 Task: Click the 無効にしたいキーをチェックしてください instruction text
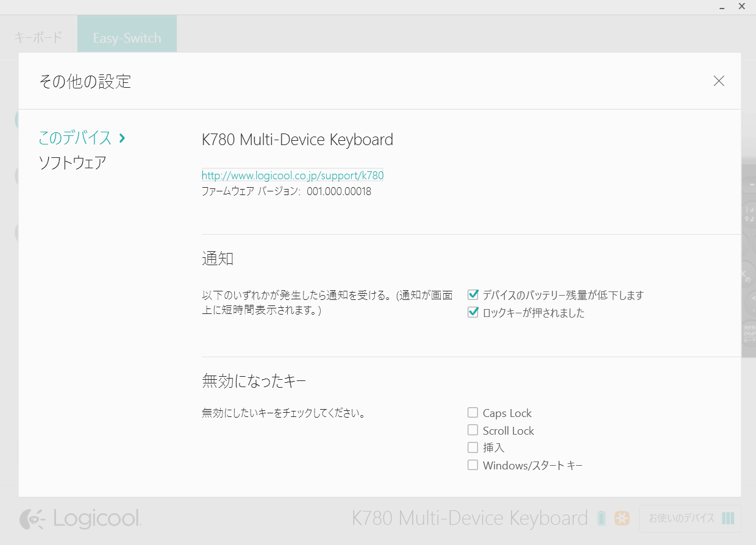click(x=283, y=413)
